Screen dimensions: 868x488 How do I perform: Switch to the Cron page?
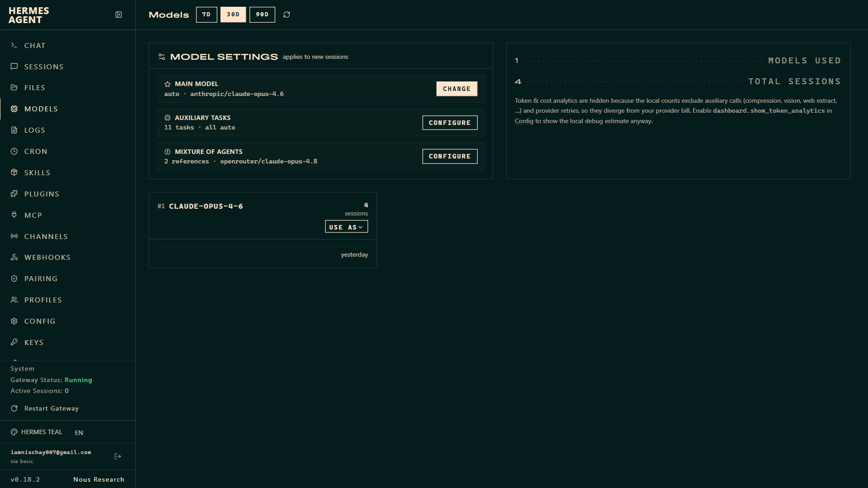pos(68,151)
